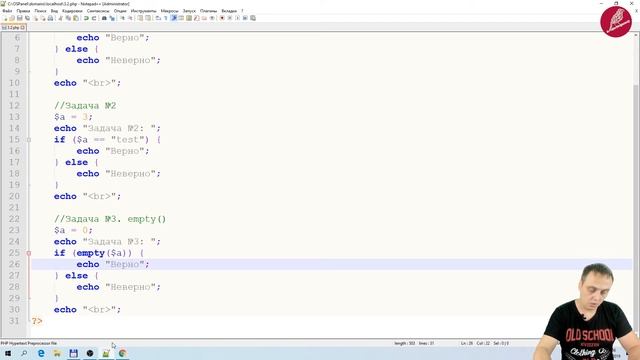Toggle file monitoring with the eye icon

click(212, 18)
